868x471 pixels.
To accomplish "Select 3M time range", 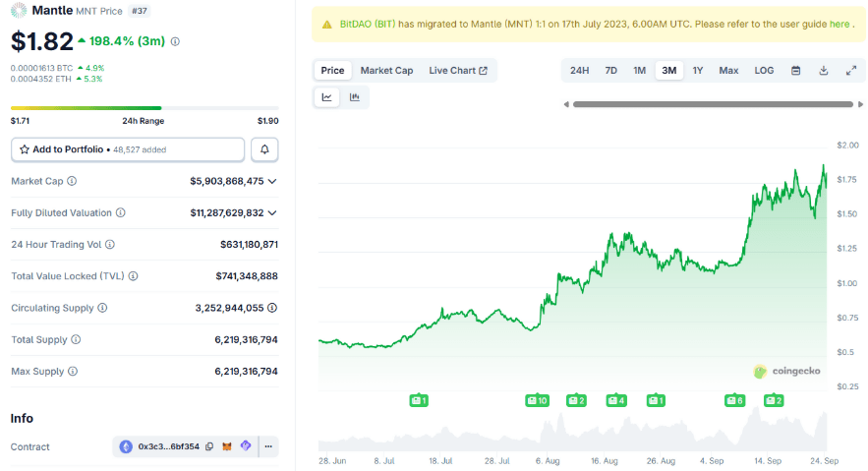I will [669, 70].
